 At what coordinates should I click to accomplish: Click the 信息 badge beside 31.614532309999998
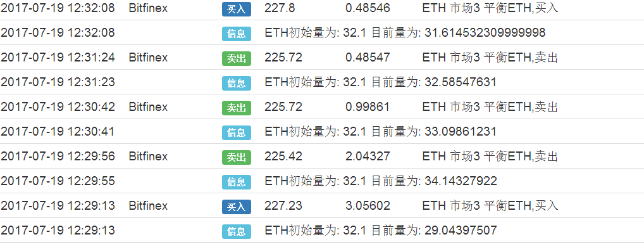pyautogui.click(x=236, y=34)
